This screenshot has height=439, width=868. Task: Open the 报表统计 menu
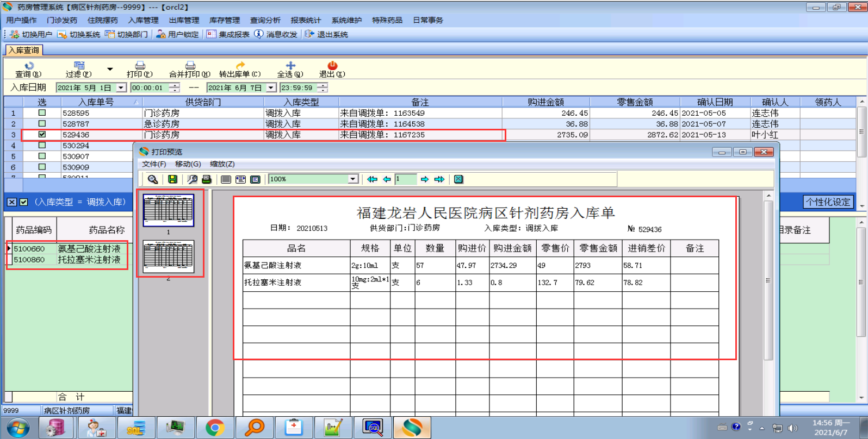(306, 20)
